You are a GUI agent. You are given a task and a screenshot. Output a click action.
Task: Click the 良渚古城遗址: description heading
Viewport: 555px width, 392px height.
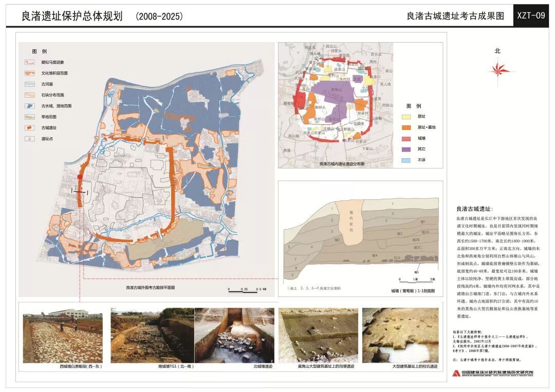click(474, 209)
